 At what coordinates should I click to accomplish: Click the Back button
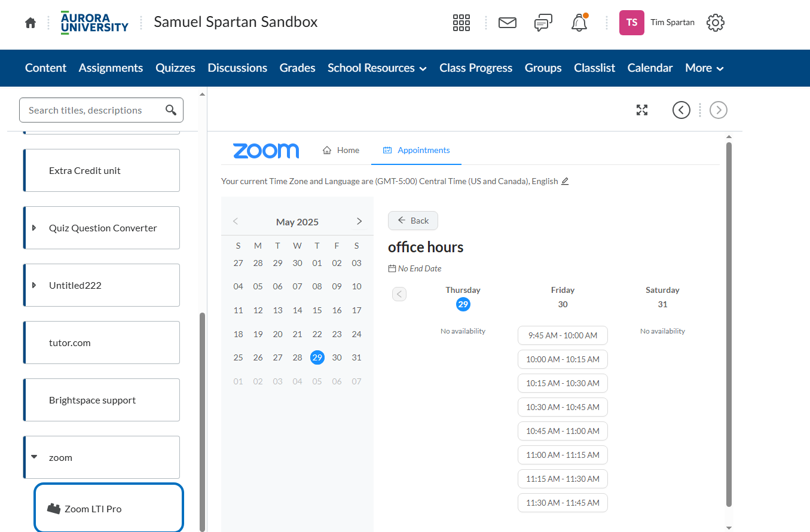(x=413, y=221)
